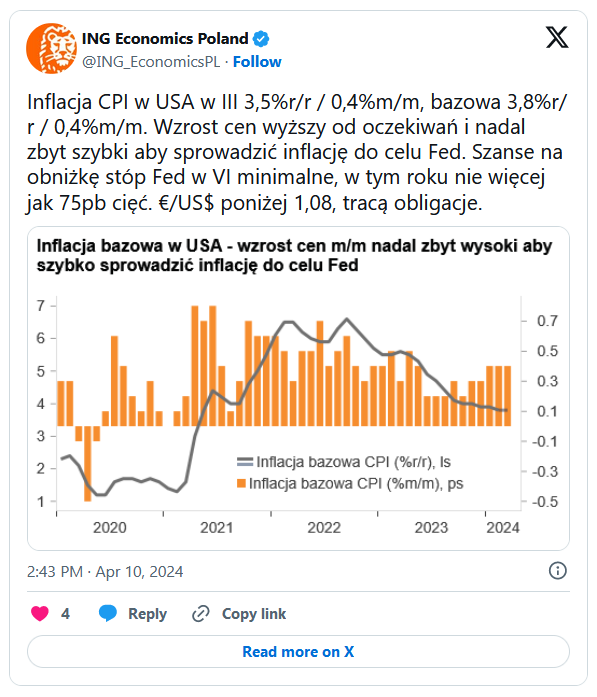Click the orange m/m legend swatch

pos(241,483)
